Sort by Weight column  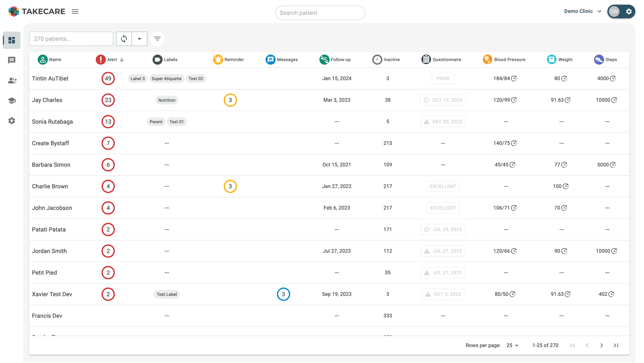tap(560, 60)
